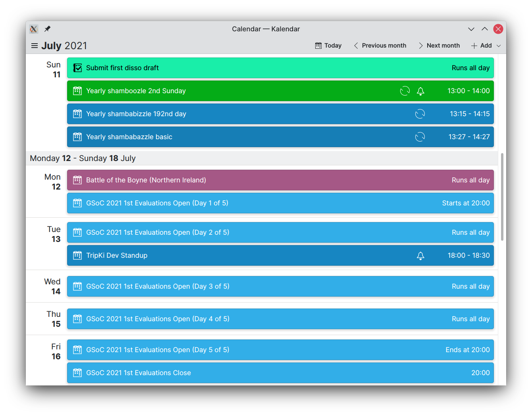
Task: Expand the Add dropdown arrow
Action: [499, 46]
